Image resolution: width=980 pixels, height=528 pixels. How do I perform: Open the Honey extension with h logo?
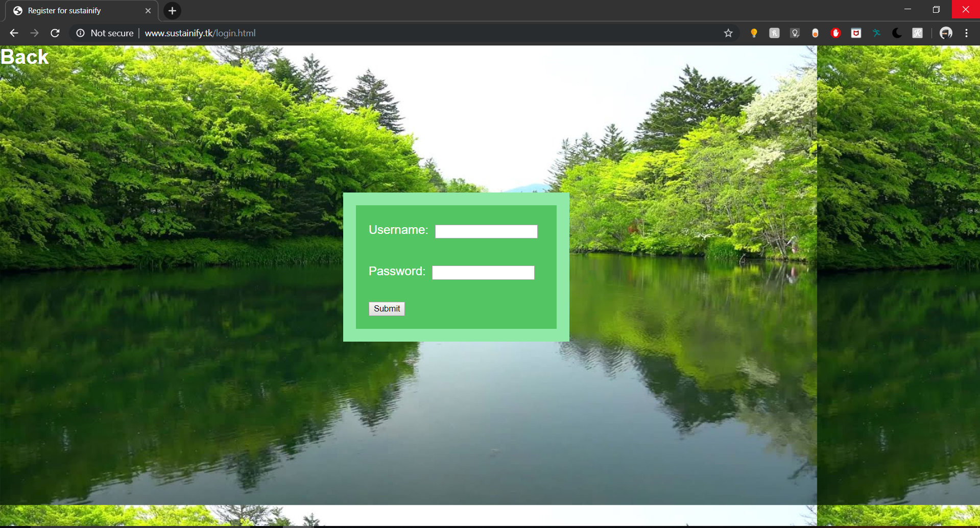(774, 33)
